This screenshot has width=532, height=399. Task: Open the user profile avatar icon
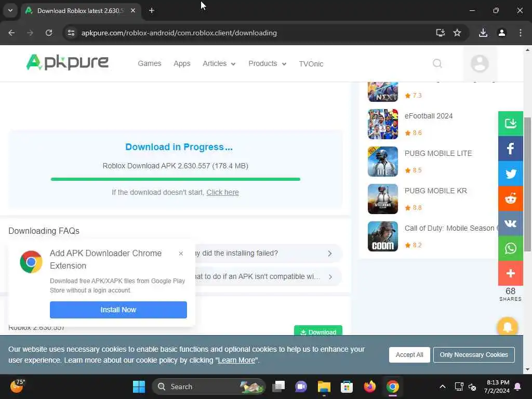[480, 63]
